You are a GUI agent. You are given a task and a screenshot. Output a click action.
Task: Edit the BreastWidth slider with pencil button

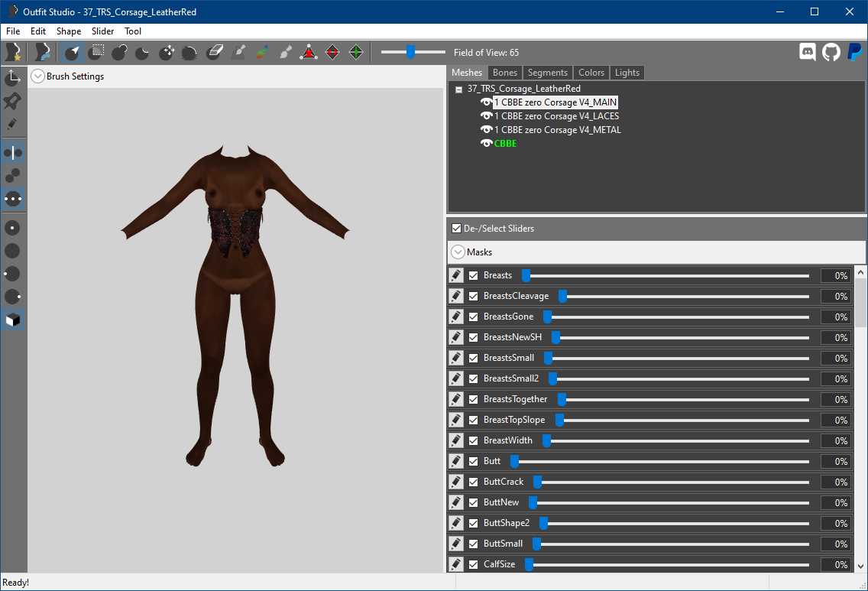[x=455, y=440]
